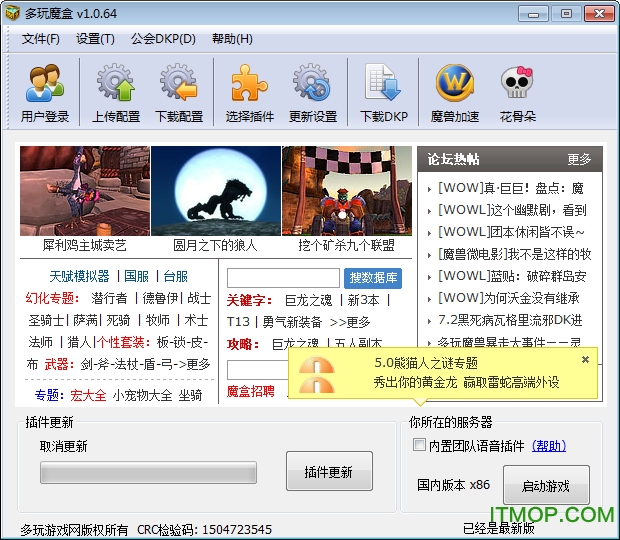Click 法师 link

(x=40, y=342)
